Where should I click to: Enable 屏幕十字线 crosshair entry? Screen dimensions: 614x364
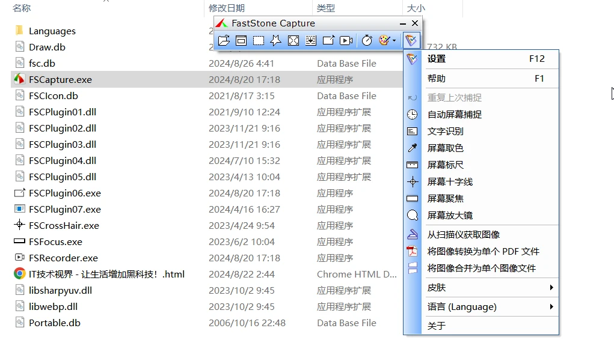[x=490, y=182]
